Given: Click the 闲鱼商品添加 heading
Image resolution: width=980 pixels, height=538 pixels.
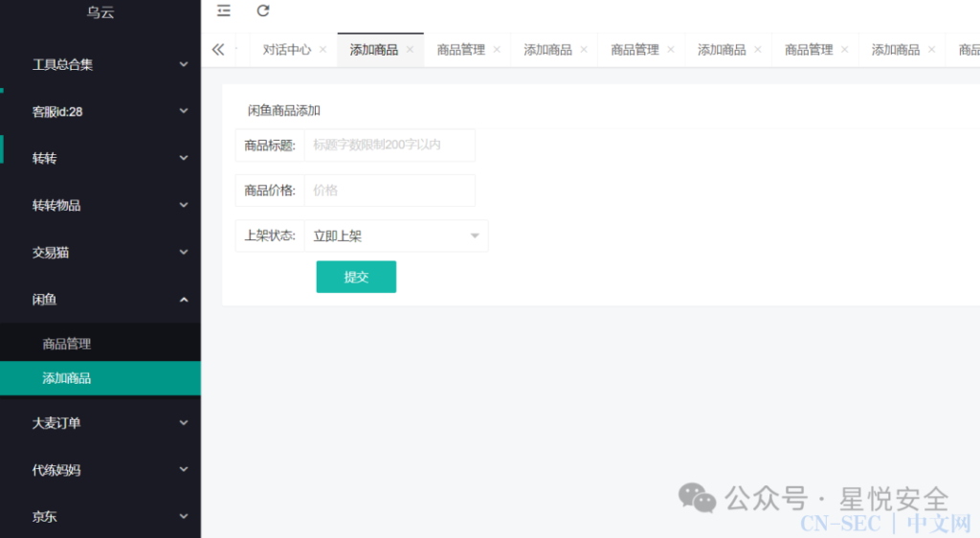Looking at the screenshot, I should click(x=283, y=111).
